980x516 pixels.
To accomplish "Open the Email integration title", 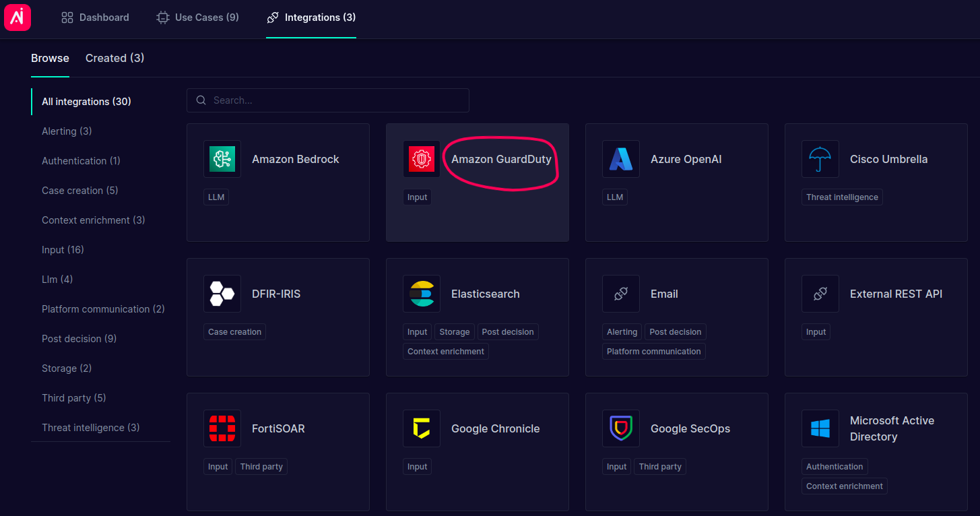I will pos(664,294).
